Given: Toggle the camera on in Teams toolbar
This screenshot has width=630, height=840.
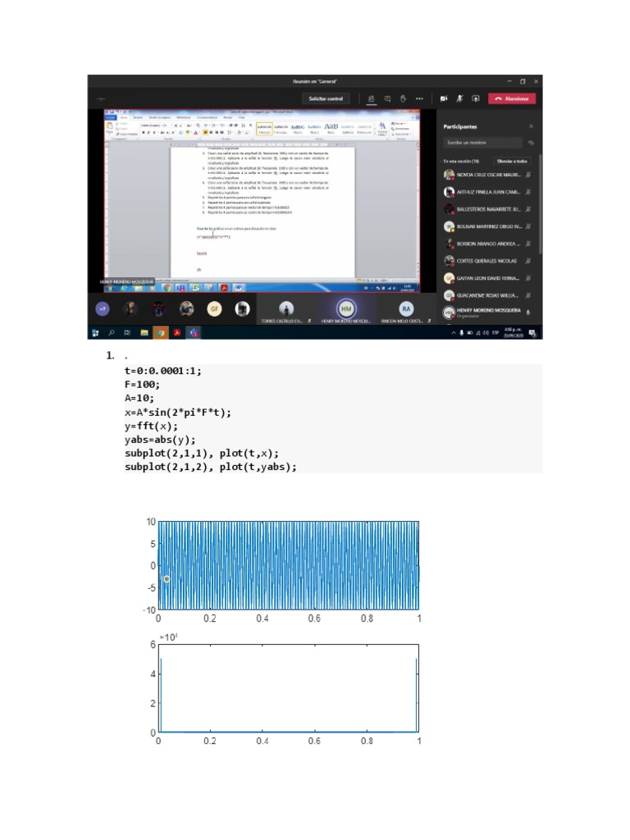Looking at the screenshot, I should pos(444,98).
